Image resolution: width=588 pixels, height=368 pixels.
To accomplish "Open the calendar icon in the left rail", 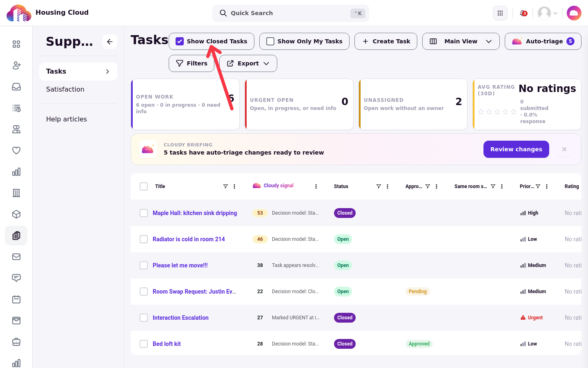I will click(16, 299).
